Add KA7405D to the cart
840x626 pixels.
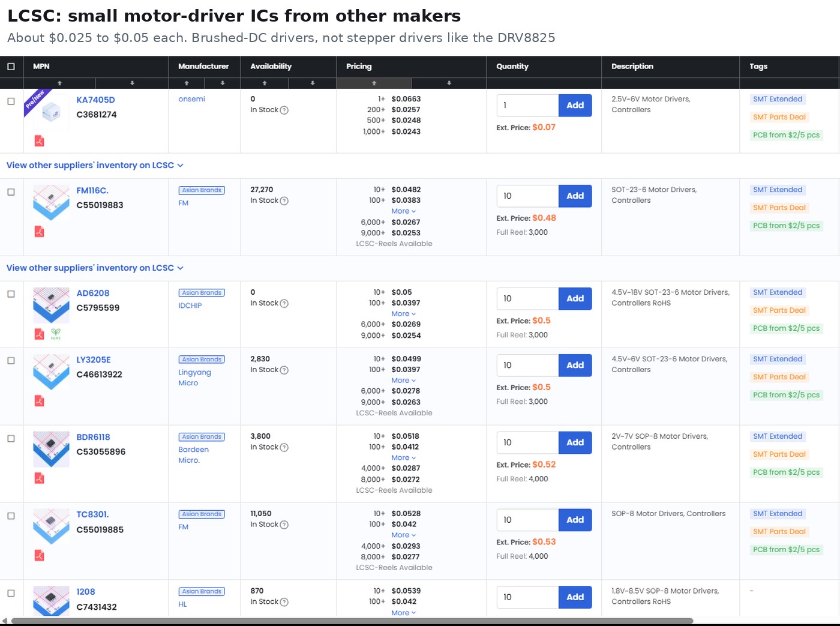click(x=575, y=106)
